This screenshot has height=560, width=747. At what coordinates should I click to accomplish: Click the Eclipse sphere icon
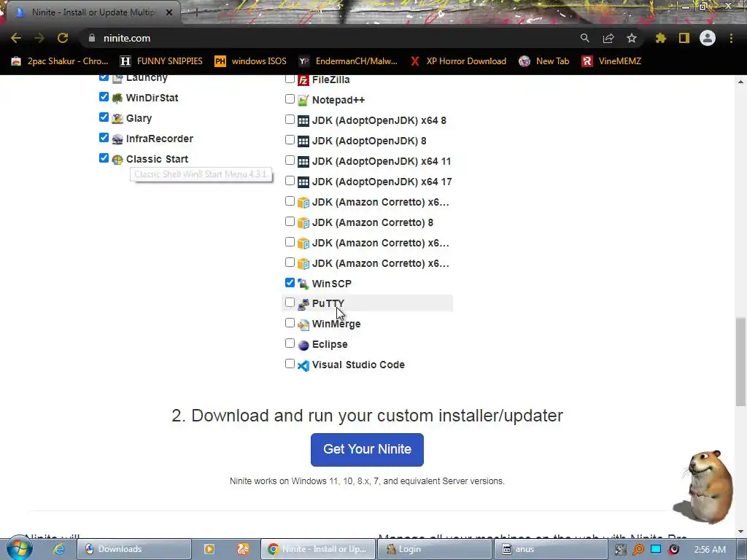[x=303, y=345]
